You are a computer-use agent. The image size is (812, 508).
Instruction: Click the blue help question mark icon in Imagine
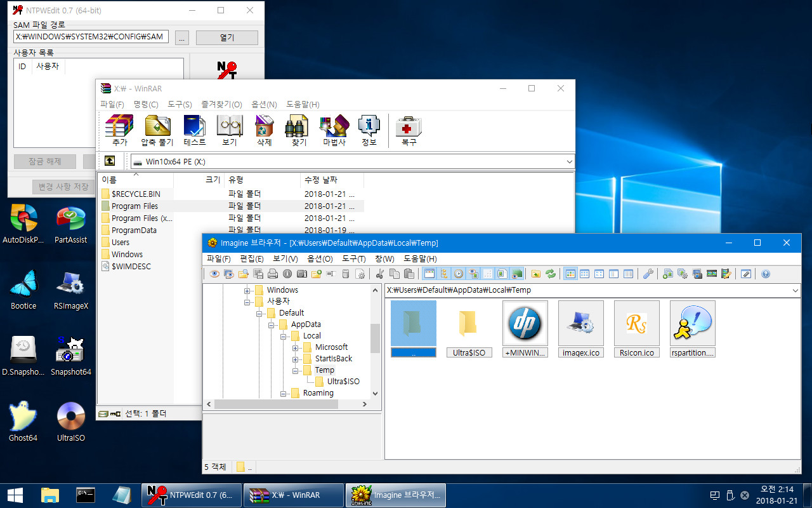coord(766,274)
